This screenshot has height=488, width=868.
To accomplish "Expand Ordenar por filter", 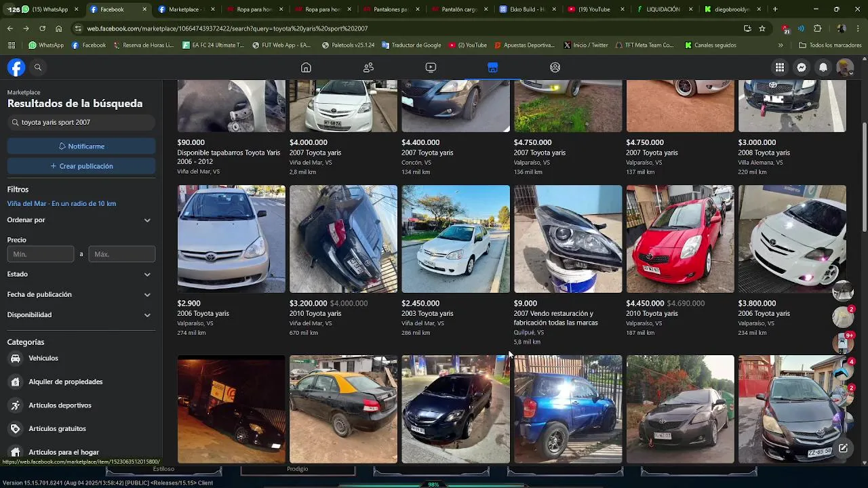I will click(x=80, y=220).
